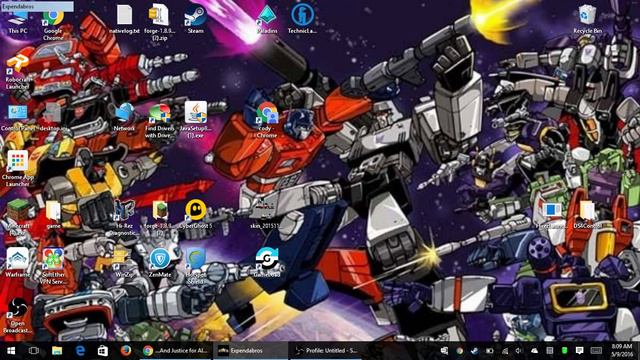Open the SoftEther VPN Server shortcut
The image size is (640, 360).
pyautogui.click(x=53, y=266)
